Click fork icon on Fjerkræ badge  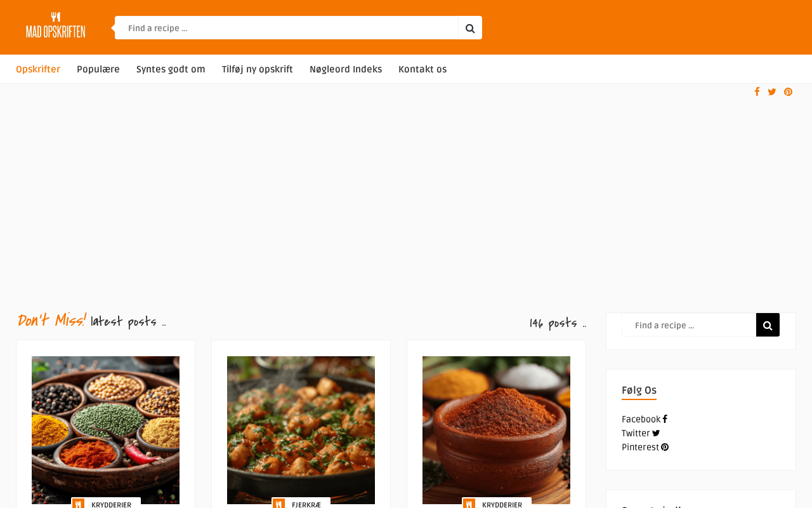coord(279,504)
